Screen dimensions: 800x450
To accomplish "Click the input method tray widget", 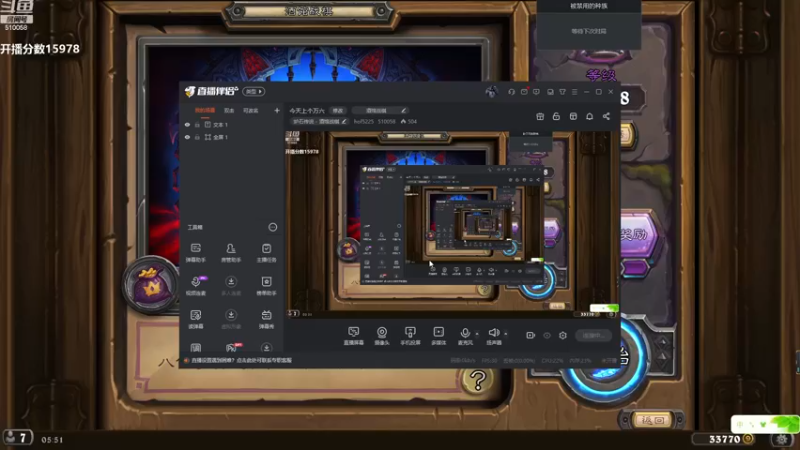I will [764, 424].
